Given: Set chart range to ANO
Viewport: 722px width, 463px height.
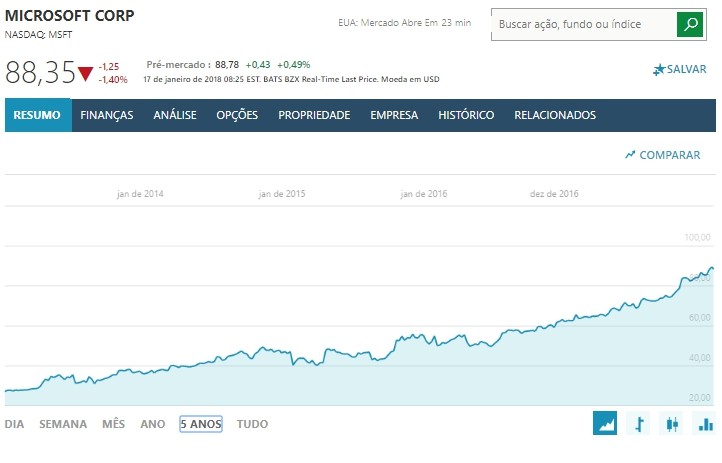Looking at the screenshot, I should point(153,424).
